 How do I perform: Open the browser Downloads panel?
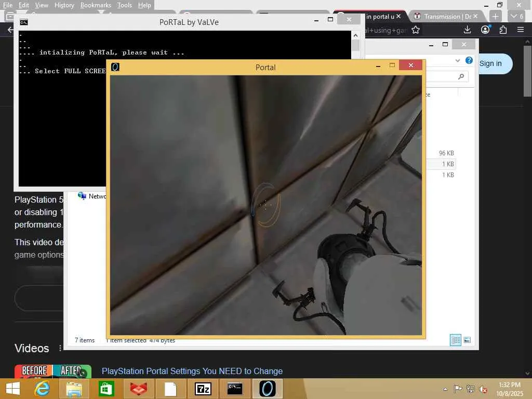point(467,30)
